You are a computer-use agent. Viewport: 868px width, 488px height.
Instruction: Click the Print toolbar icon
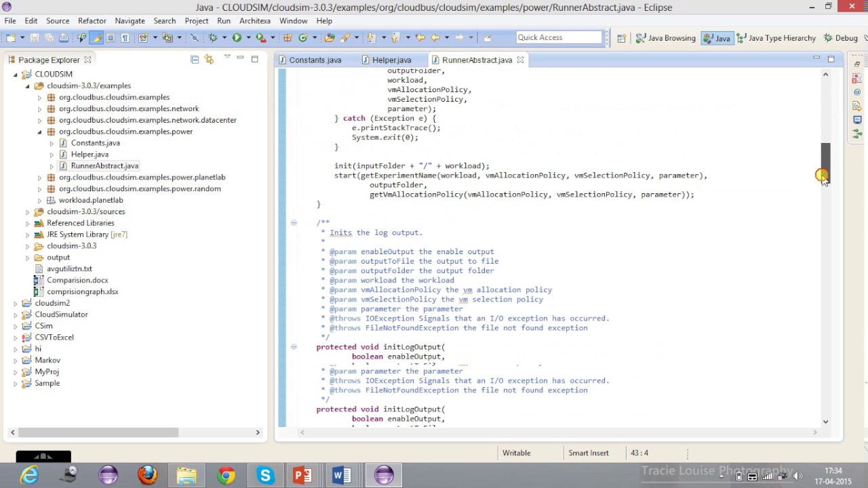tap(64, 37)
